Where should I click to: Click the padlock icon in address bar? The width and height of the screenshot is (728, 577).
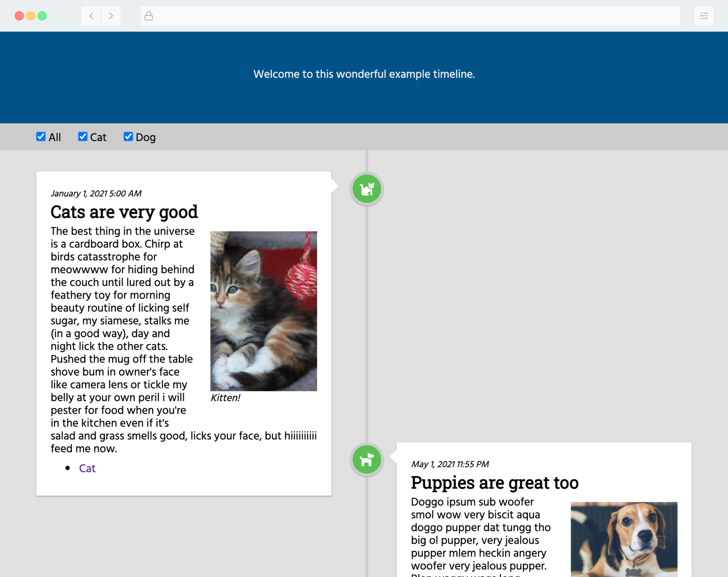(149, 16)
